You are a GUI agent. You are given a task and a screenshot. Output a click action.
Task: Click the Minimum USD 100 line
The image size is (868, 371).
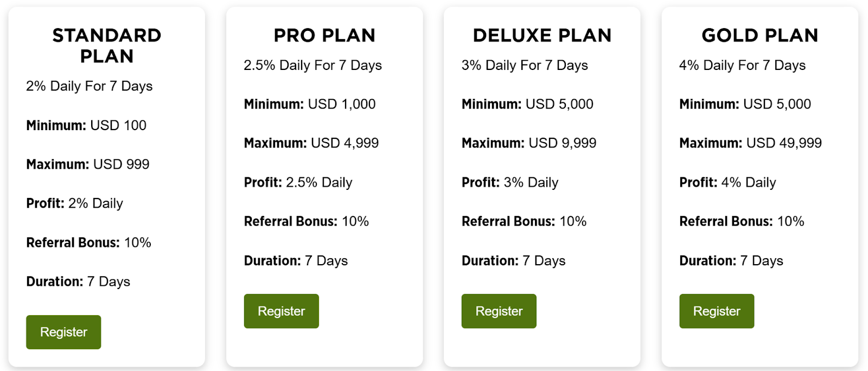click(x=86, y=125)
